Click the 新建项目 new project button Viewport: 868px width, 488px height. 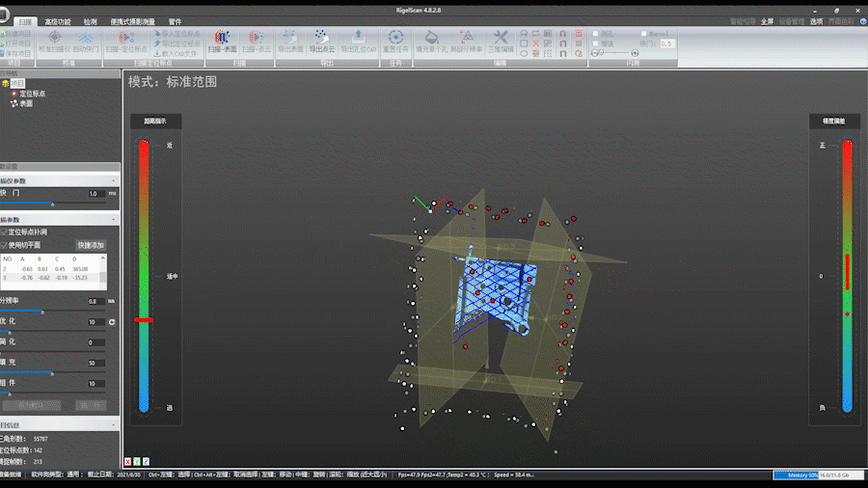15,34
